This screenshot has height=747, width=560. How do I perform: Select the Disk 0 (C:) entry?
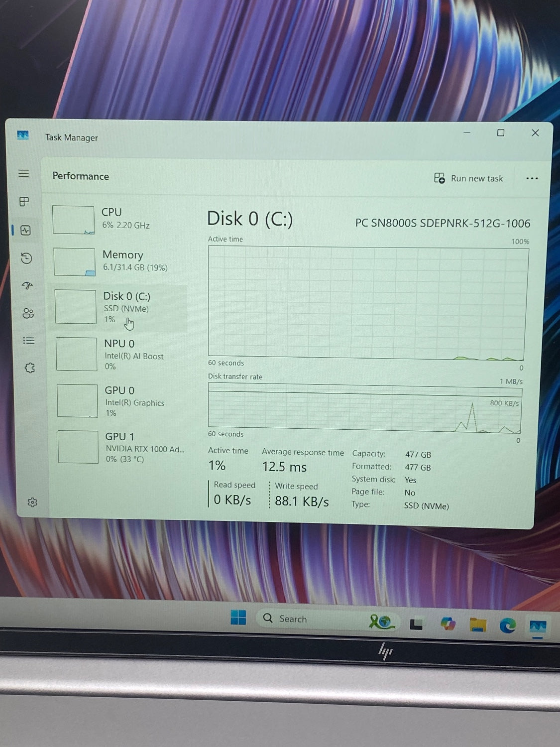[x=119, y=307]
